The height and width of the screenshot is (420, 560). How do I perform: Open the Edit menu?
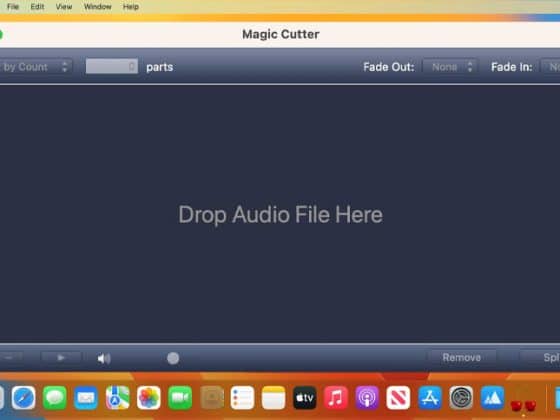[x=37, y=6]
